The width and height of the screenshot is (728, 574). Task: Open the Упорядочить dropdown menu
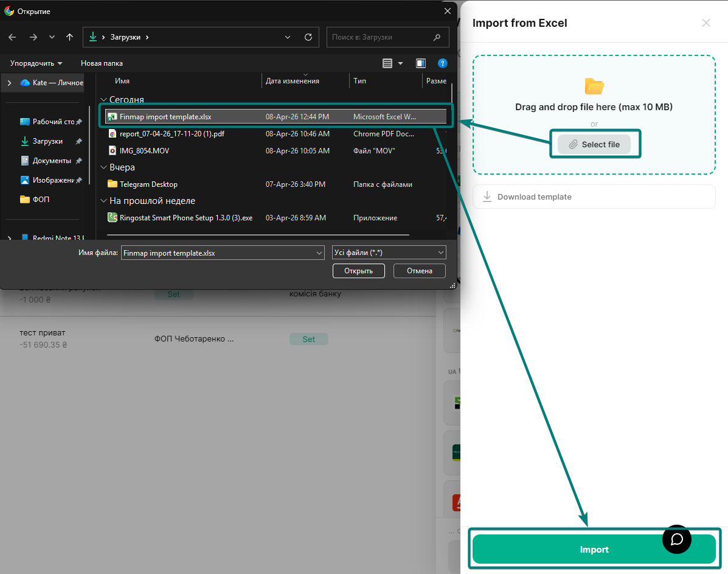tap(36, 63)
